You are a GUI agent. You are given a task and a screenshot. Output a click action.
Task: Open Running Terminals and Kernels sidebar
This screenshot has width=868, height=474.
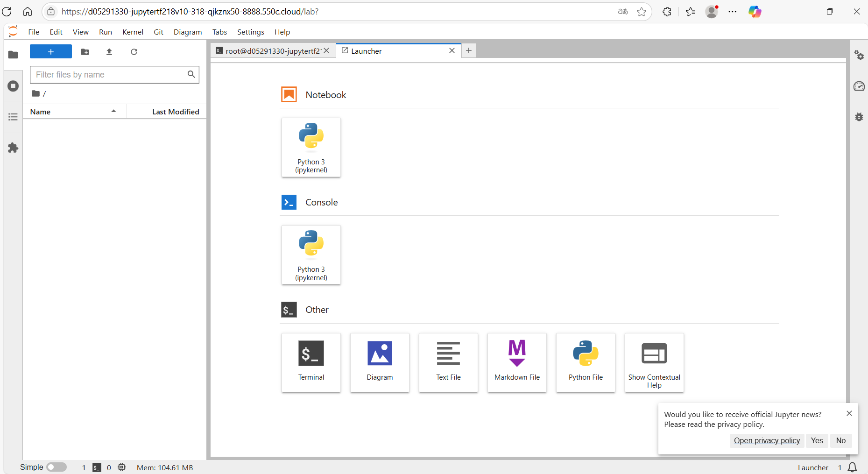(13, 86)
